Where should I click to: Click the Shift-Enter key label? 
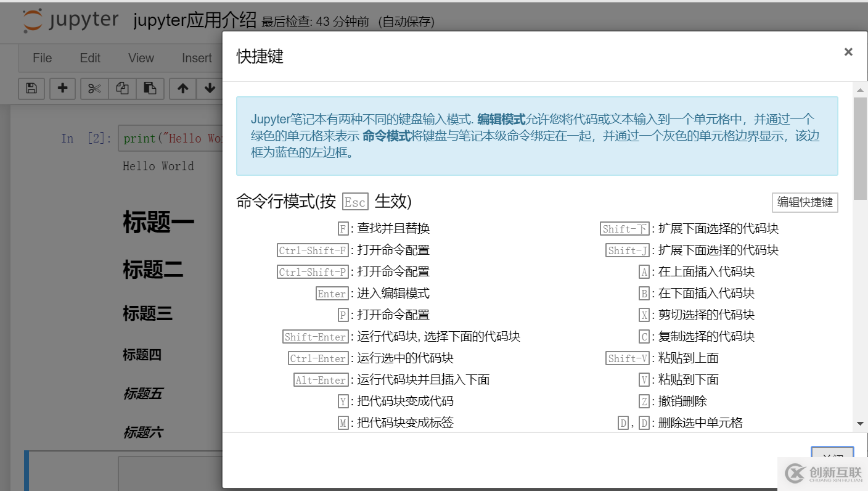click(x=316, y=337)
